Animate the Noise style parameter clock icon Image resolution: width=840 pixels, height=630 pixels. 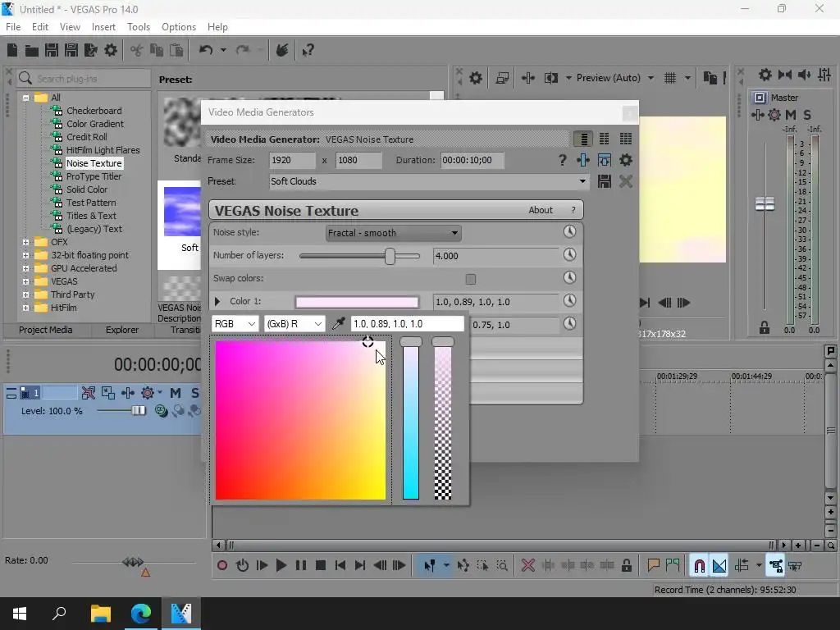[569, 231]
